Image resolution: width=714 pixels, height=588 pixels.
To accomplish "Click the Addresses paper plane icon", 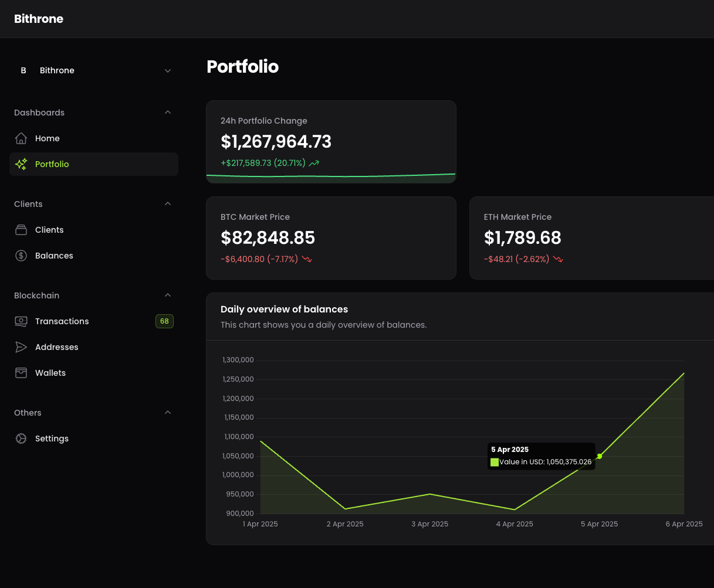I will tap(21, 347).
